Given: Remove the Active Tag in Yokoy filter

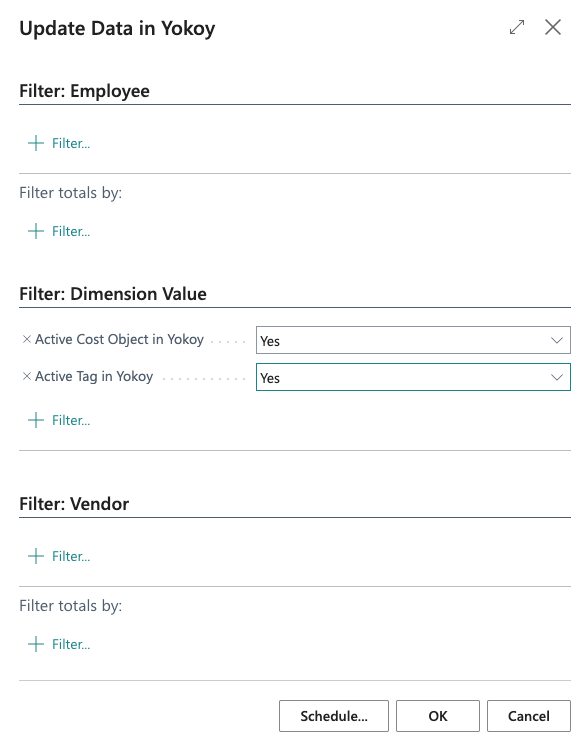Looking at the screenshot, I should tap(27, 376).
